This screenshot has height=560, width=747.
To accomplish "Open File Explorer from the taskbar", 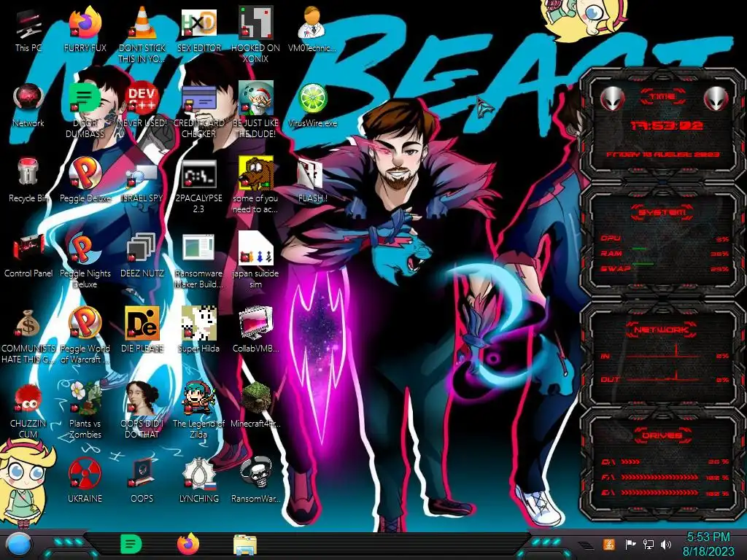I will (x=245, y=545).
